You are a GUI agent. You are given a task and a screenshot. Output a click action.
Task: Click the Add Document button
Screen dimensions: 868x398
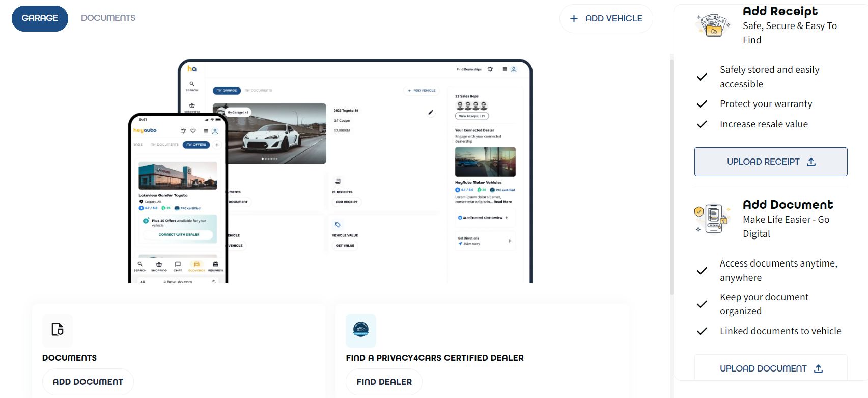[x=88, y=382]
